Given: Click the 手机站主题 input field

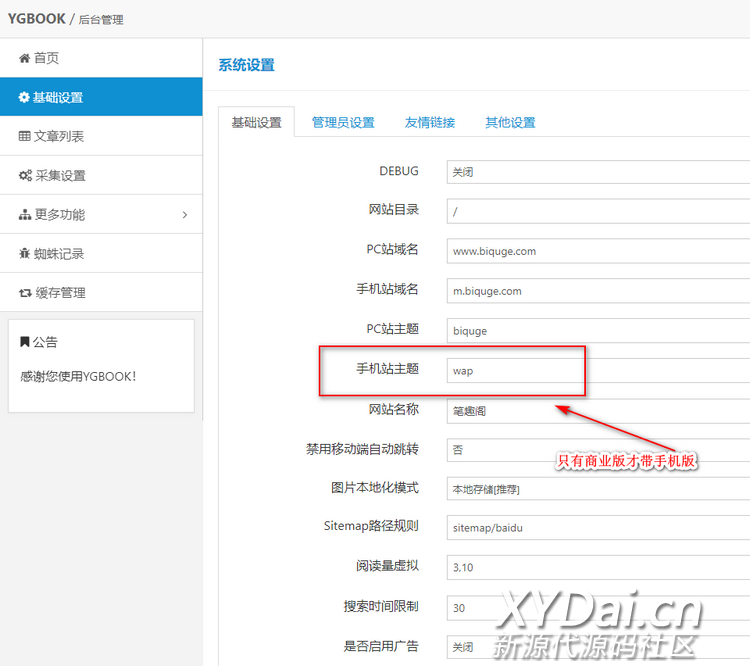Looking at the screenshot, I should click(598, 370).
